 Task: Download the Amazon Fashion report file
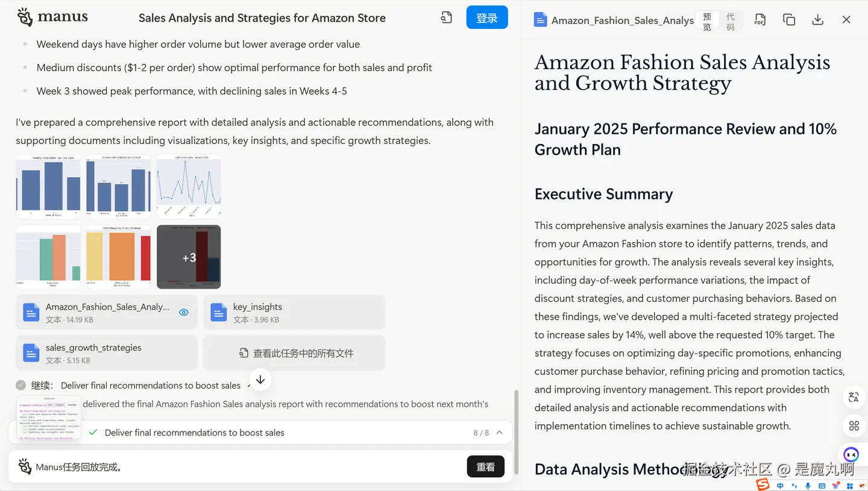817,20
